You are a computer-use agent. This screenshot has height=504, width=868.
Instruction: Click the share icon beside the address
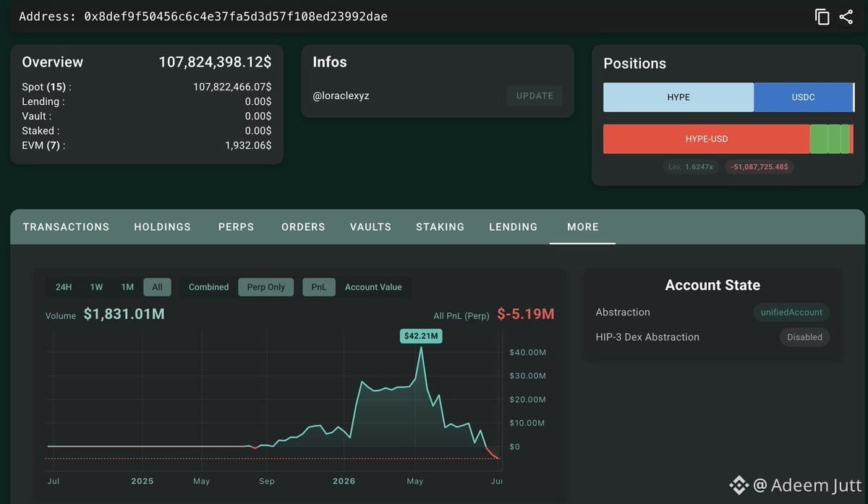point(846,17)
